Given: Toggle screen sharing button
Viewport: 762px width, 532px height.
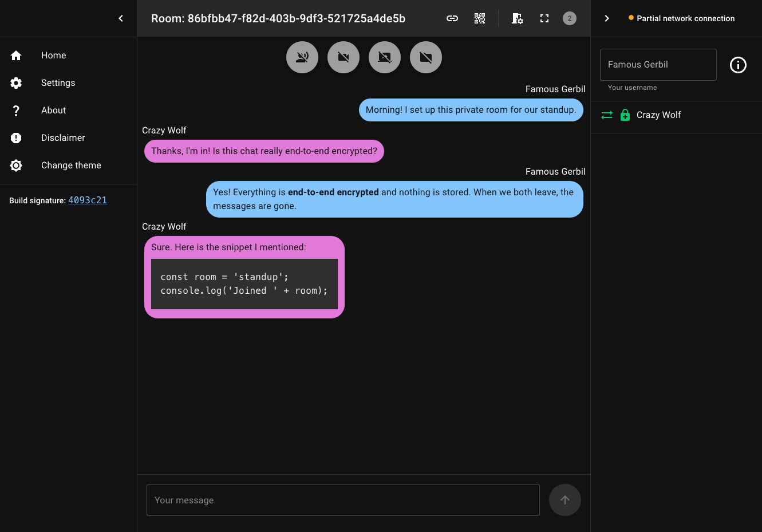Looking at the screenshot, I should (385, 57).
